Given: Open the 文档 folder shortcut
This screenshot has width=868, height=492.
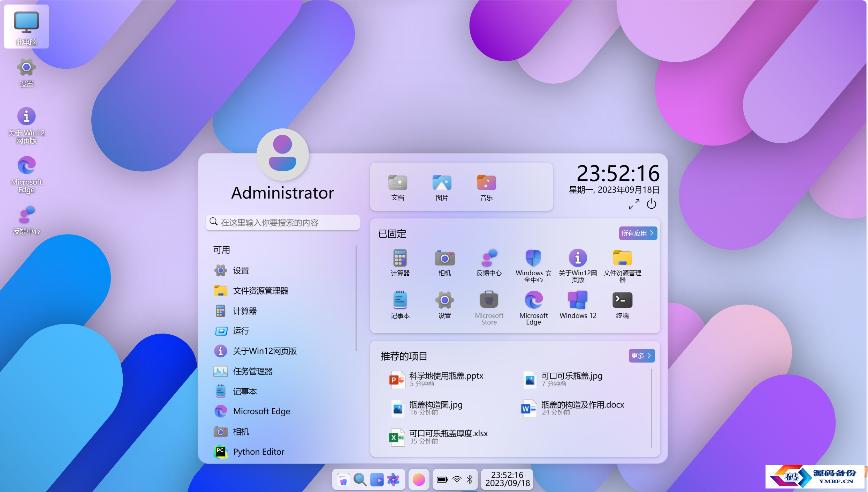Looking at the screenshot, I should click(x=397, y=187).
